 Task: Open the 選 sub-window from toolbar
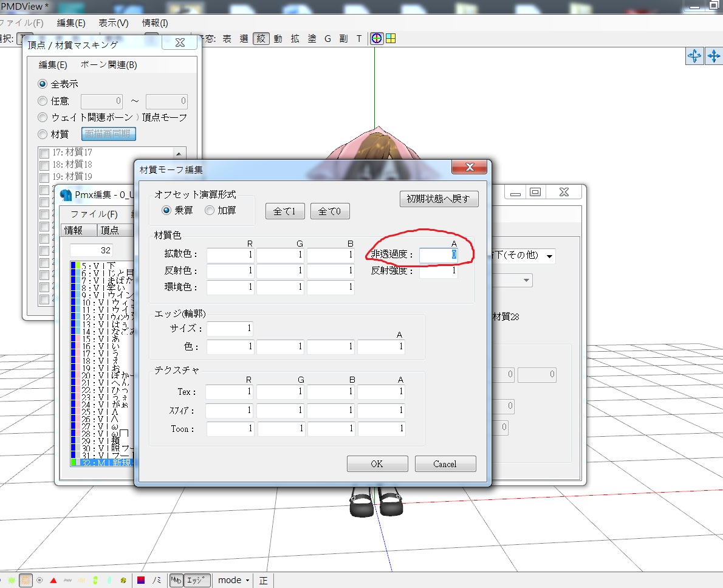244,39
